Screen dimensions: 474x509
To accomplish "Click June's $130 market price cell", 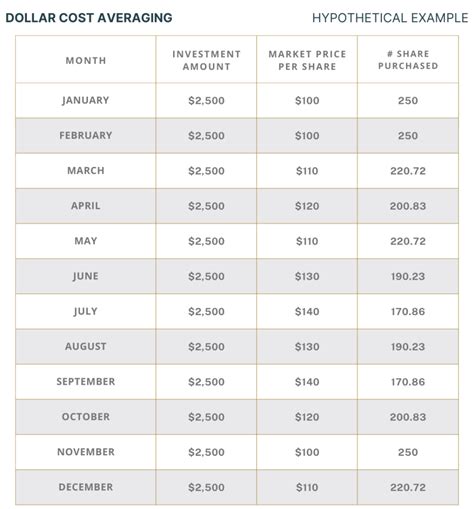I will (307, 276).
